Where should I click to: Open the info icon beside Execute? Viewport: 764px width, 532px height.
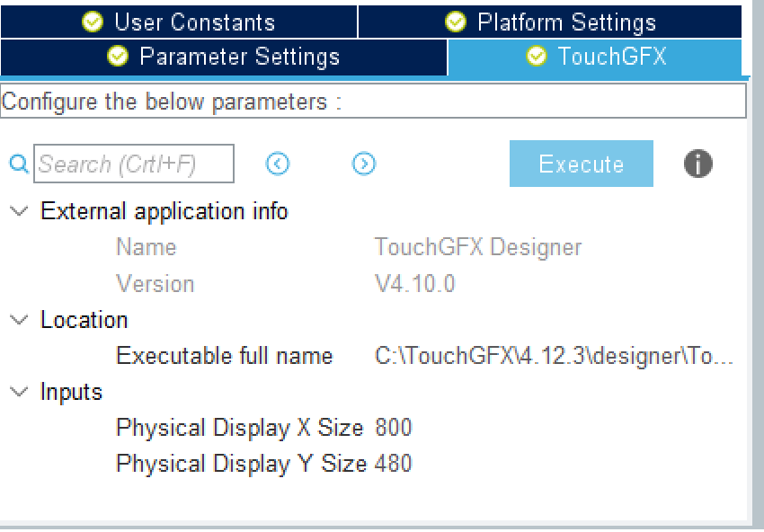pos(698,164)
